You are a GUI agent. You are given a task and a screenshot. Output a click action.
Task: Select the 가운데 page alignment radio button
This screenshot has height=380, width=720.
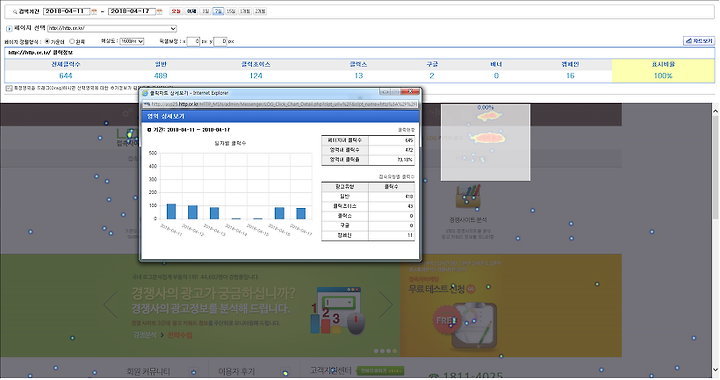click(x=47, y=41)
